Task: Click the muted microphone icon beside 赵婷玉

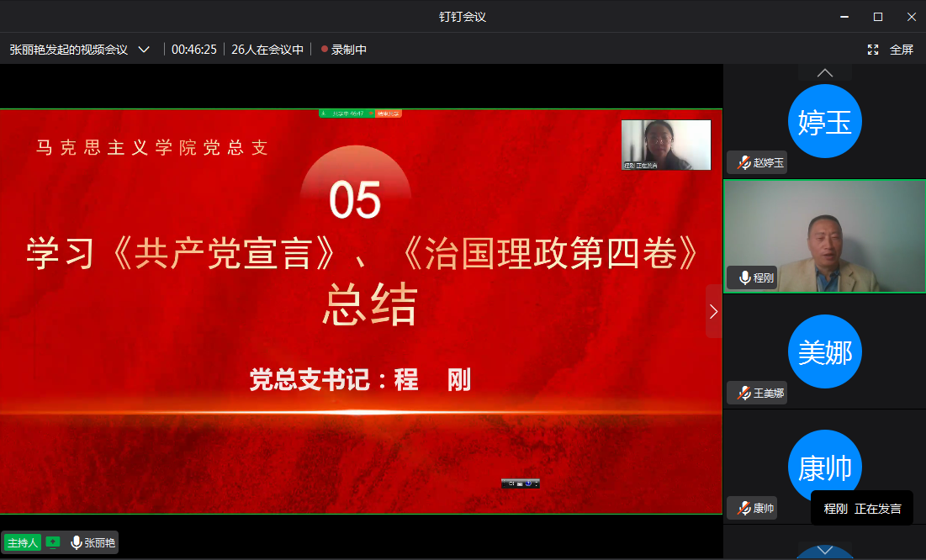Action: (x=743, y=163)
